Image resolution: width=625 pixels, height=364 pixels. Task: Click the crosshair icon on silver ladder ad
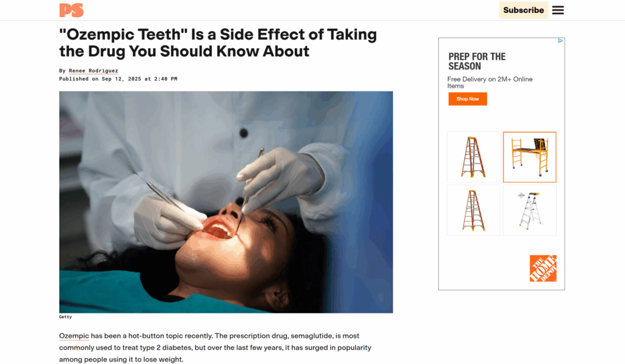coord(521,195)
